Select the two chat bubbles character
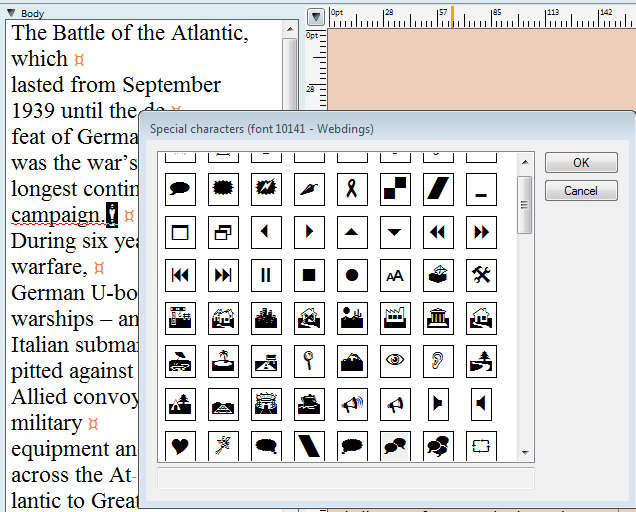 tap(395, 446)
